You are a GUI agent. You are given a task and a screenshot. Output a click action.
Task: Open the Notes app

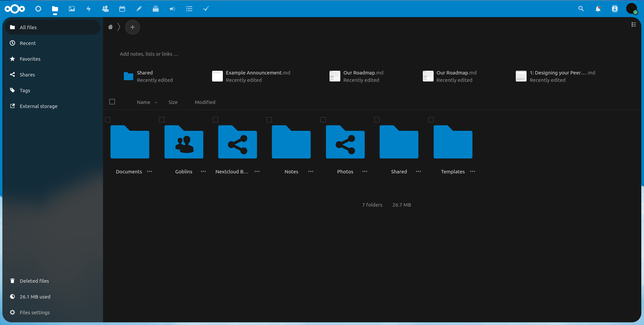[139, 9]
